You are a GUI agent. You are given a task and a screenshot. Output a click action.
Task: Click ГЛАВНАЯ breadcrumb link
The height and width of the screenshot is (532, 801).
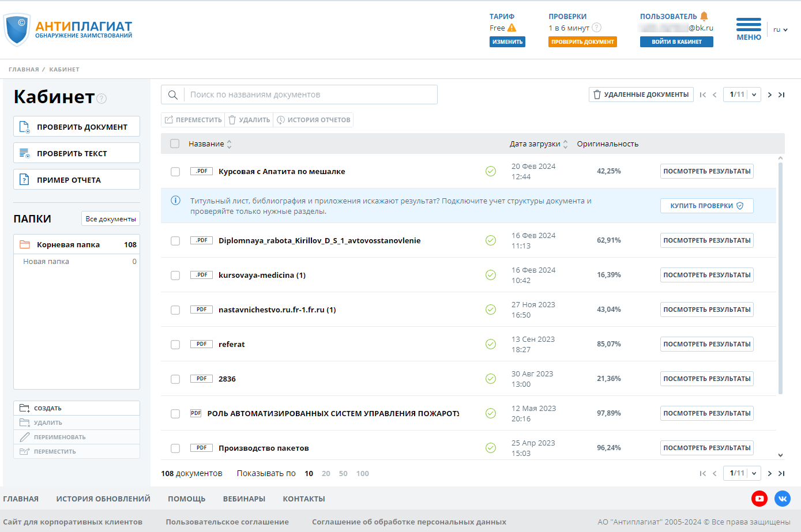click(x=24, y=69)
